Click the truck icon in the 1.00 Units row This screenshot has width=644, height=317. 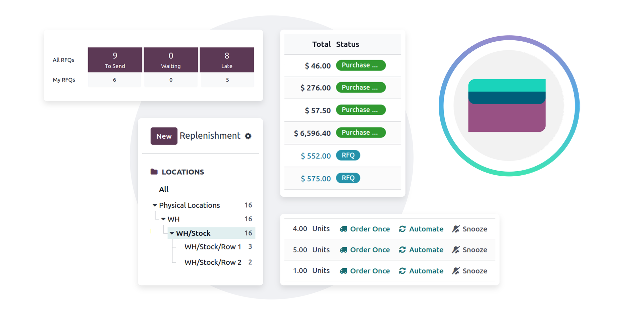(343, 271)
